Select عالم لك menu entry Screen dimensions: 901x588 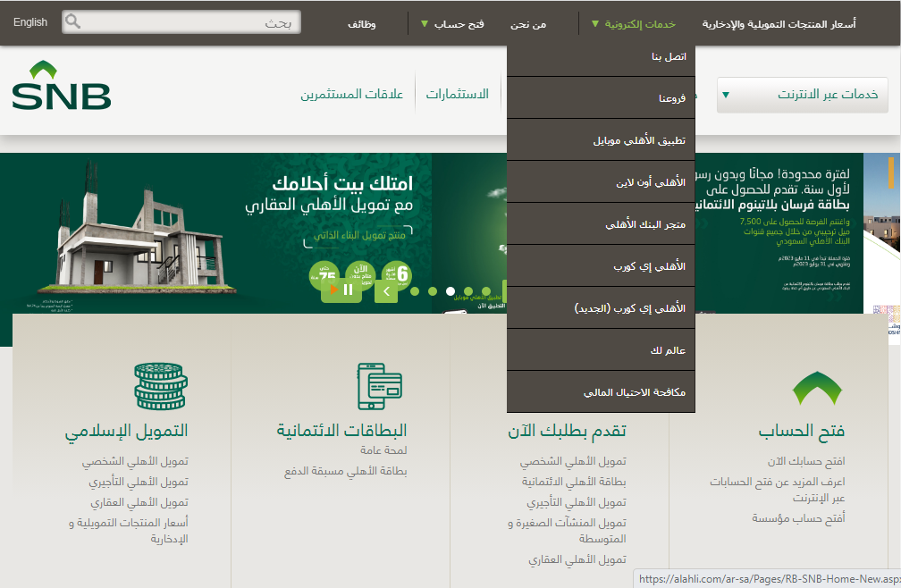(601, 349)
